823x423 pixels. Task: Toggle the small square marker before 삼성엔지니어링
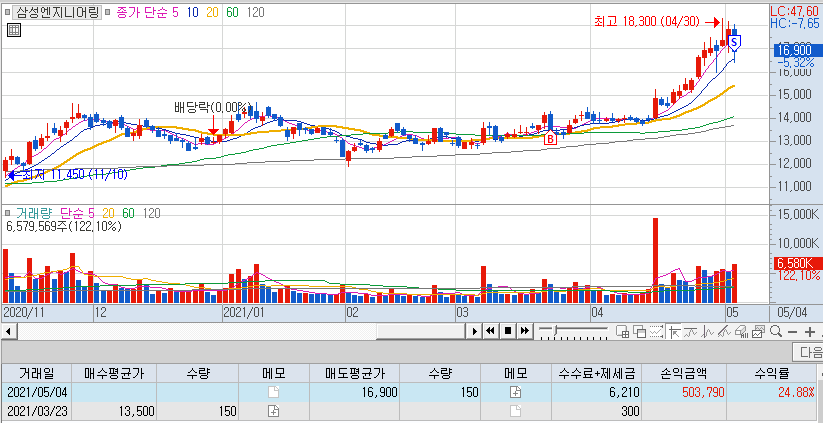coord(6,13)
